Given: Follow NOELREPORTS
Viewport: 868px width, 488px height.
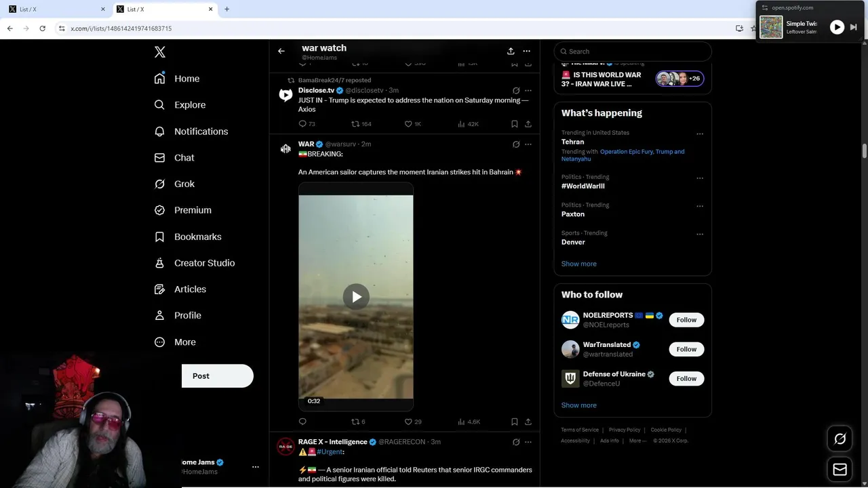Looking at the screenshot, I should tap(686, 320).
